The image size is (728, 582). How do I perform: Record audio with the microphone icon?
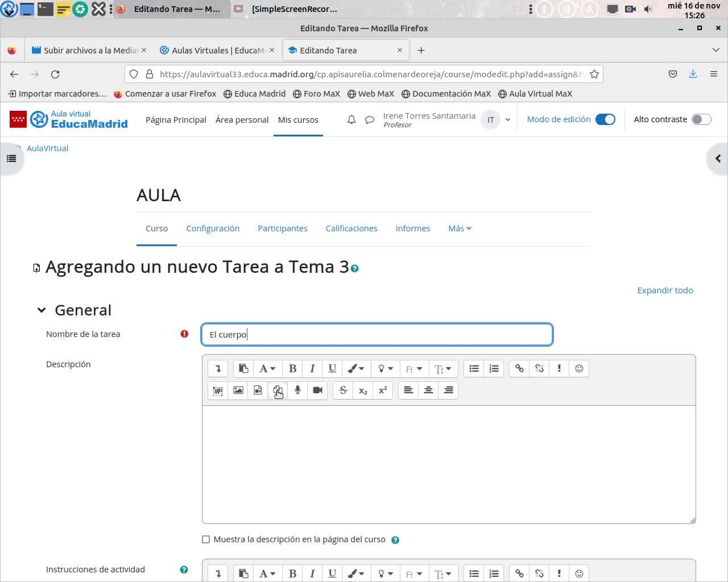(x=297, y=390)
